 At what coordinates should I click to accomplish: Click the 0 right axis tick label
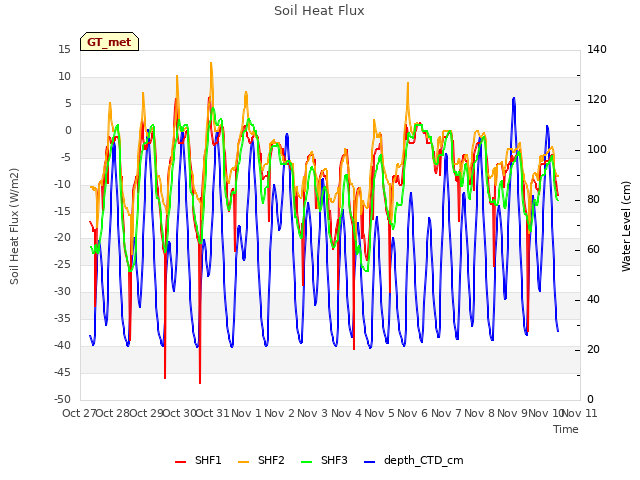[x=590, y=400]
